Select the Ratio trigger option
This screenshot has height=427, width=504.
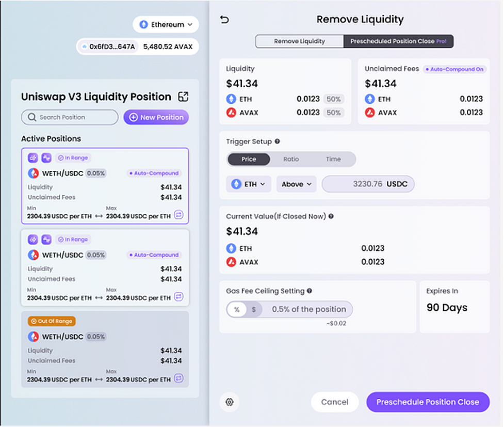(291, 159)
